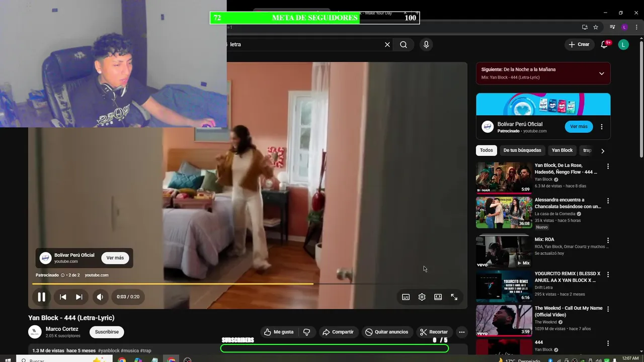Enter fullscreen mode
Image resolution: width=644 pixels, height=362 pixels.
(454, 297)
